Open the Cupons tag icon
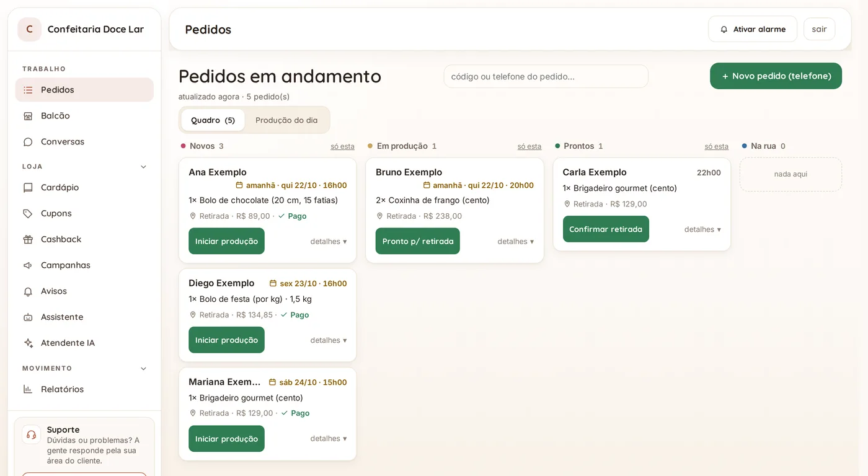Image resolution: width=868 pixels, height=476 pixels. [28, 214]
